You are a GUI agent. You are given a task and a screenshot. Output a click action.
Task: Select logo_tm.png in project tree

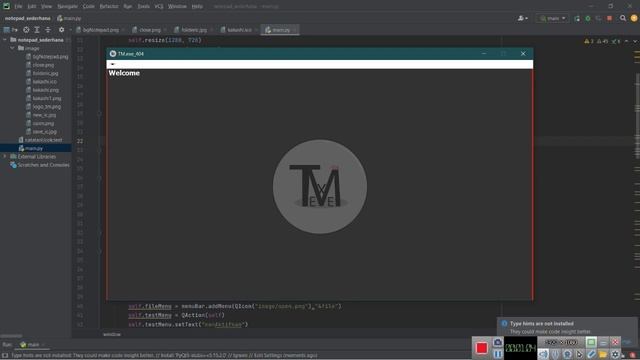coord(43,107)
